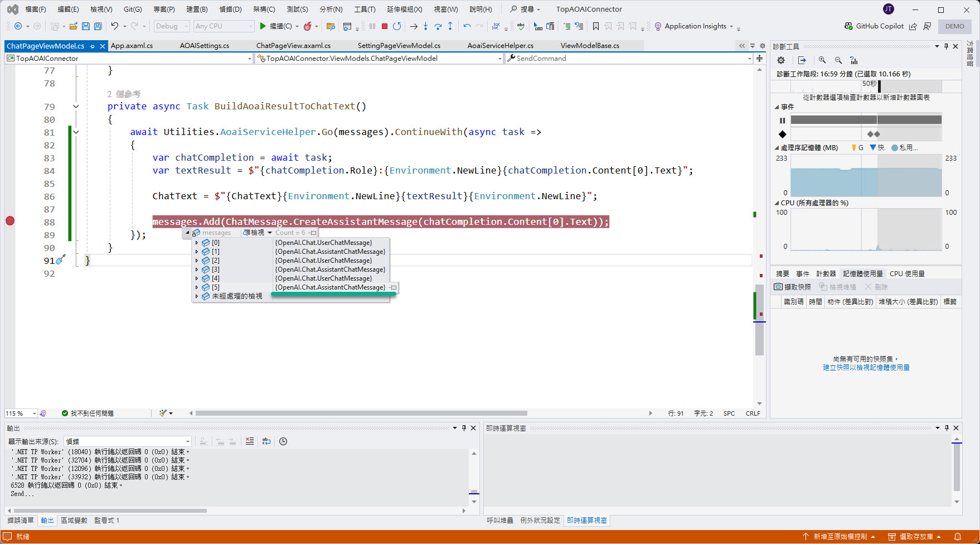Click the editor horizontal scrollbar thumb
This screenshot has width=980, height=544.
(x=361, y=413)
